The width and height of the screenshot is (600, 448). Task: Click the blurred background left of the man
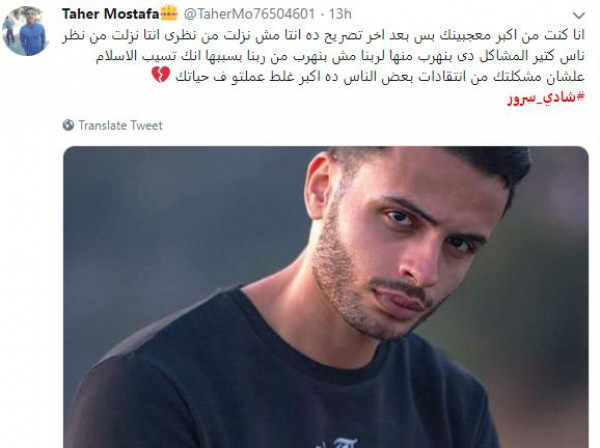click(x=180, y=237)
